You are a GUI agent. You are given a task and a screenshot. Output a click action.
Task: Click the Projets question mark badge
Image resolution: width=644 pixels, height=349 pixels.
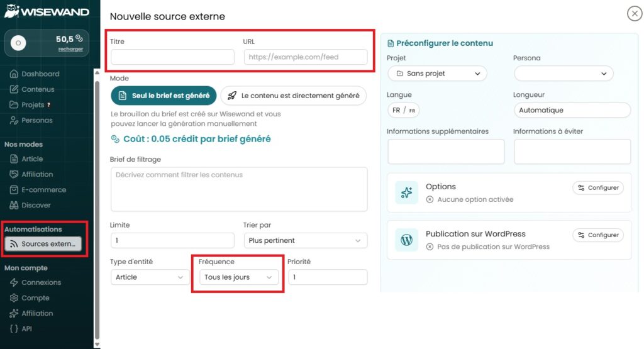pos(49,104)
